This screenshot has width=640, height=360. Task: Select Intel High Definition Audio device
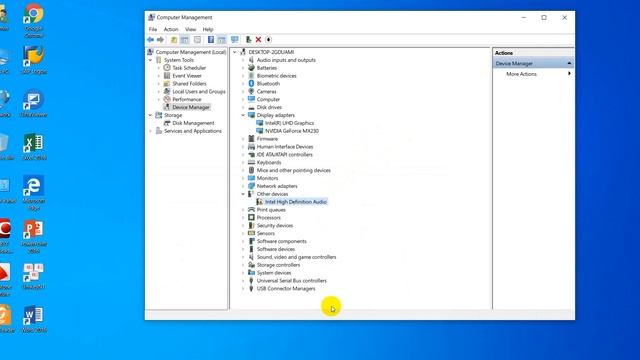(x=296, y=202)
